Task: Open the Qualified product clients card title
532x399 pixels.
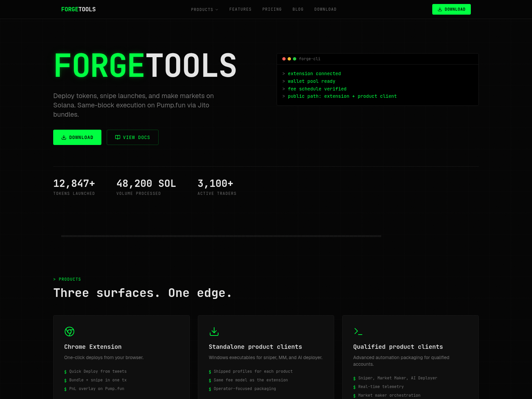Action: point(398,347)
